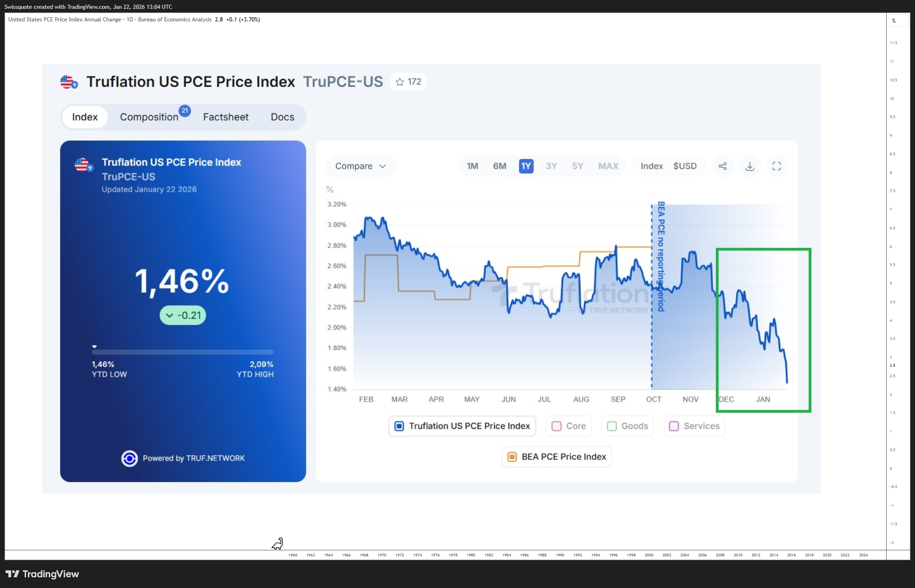Click the 3.20% y-axis label
The image size is (915, 588).
tap(337, 204)
